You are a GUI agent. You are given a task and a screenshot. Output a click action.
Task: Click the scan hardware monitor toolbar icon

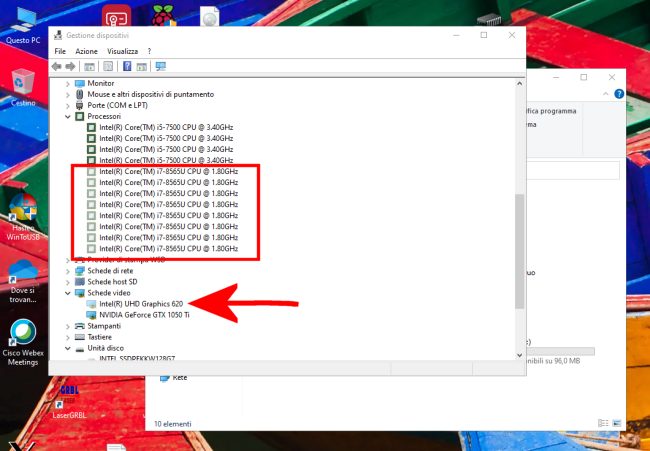[x=160, y=67]
